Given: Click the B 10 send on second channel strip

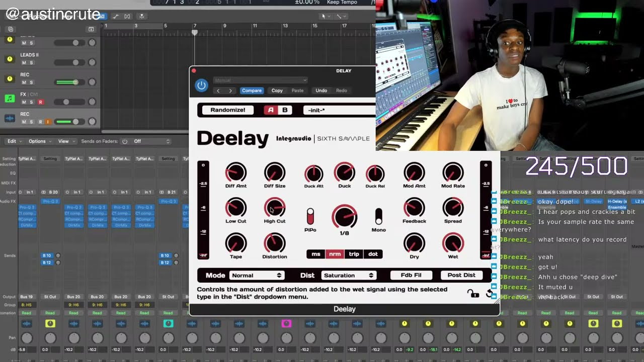Looking at the screenshot, I should click(x=47, y=255).
